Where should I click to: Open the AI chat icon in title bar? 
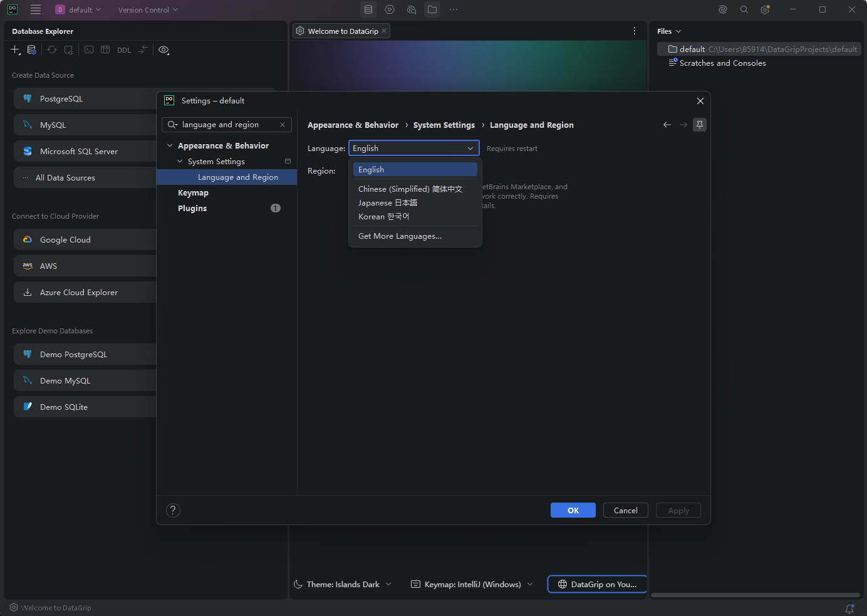tap(412, 9)
